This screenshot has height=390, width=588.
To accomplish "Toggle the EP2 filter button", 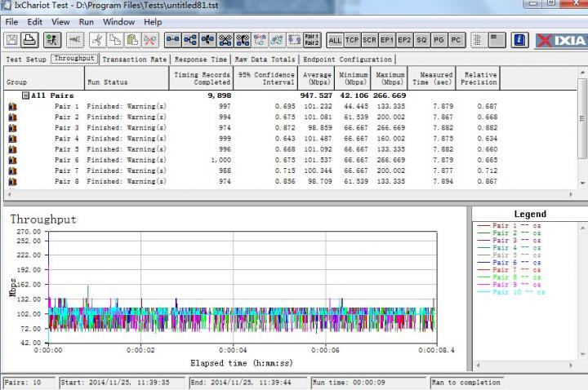I will (404, 40).
